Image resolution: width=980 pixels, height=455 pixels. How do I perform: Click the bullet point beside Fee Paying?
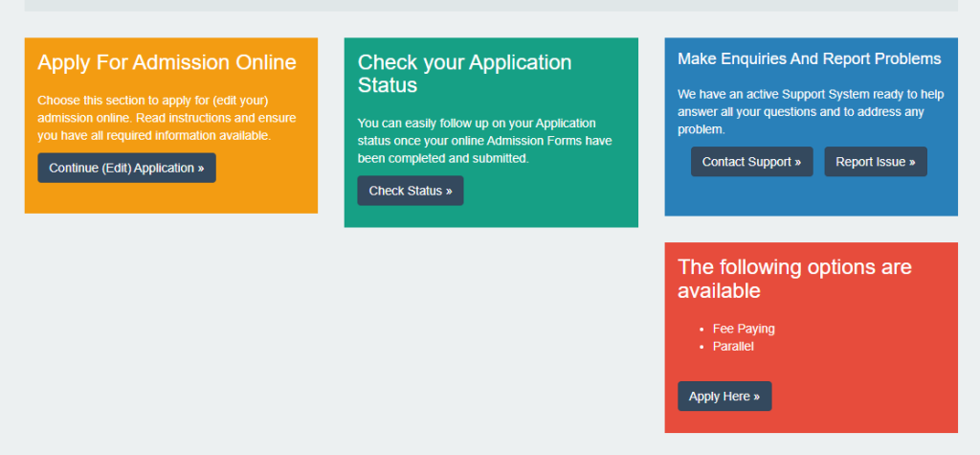(703, 330)
